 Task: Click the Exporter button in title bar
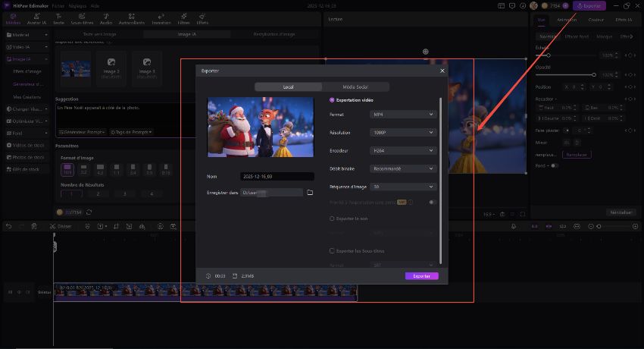[589, 6]
